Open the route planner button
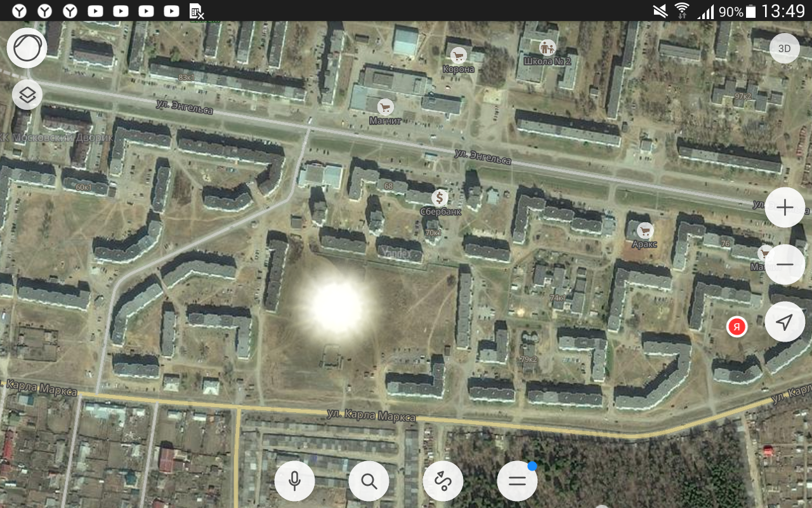Screen dimensions: 812x508 point(443,481)
